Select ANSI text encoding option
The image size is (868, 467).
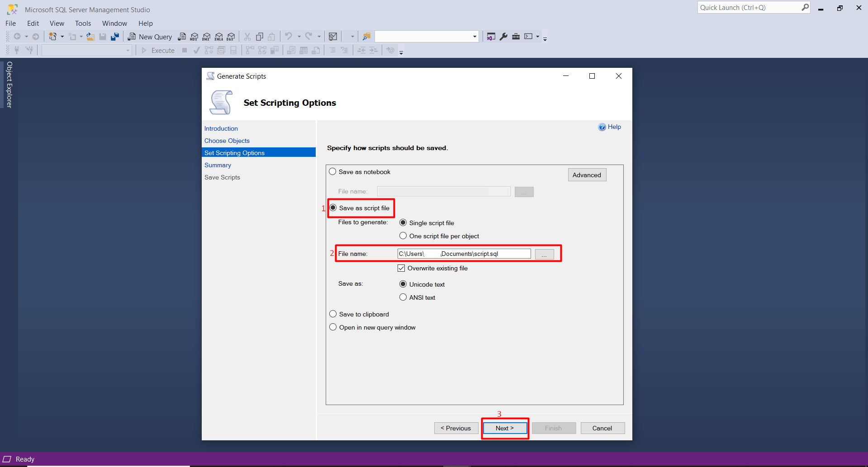point(403,297)
